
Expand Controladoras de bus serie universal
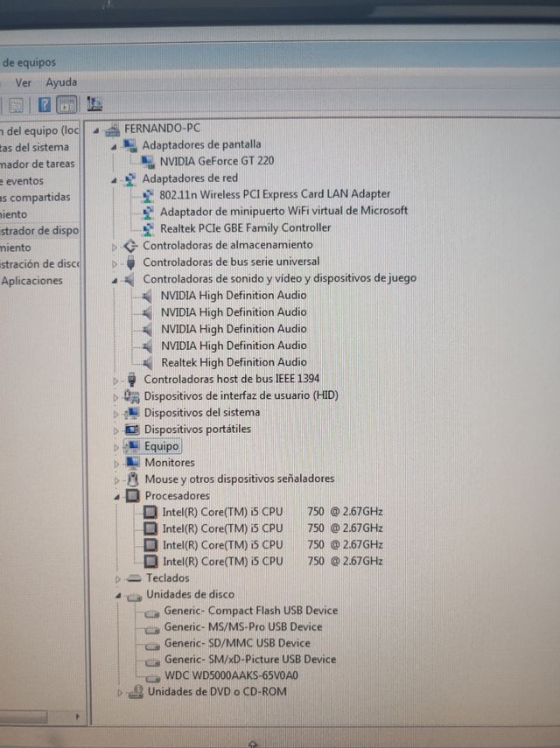point(115,263)
